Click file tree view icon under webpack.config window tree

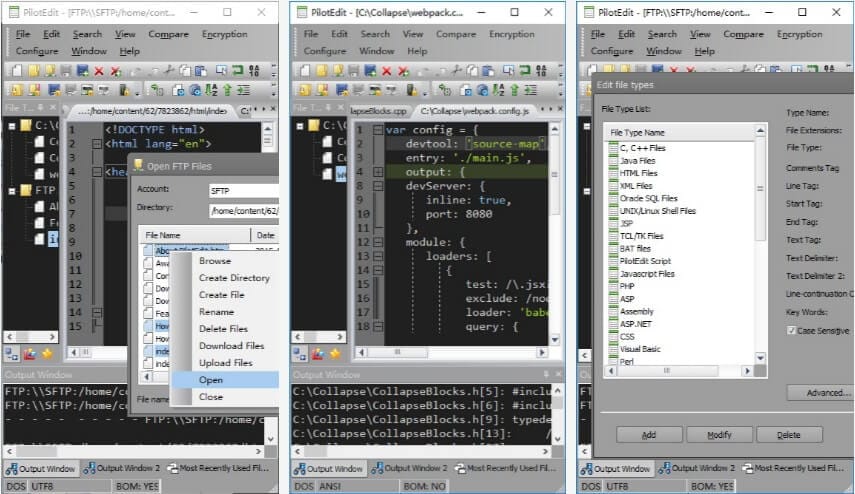click(x=299, y=354)
